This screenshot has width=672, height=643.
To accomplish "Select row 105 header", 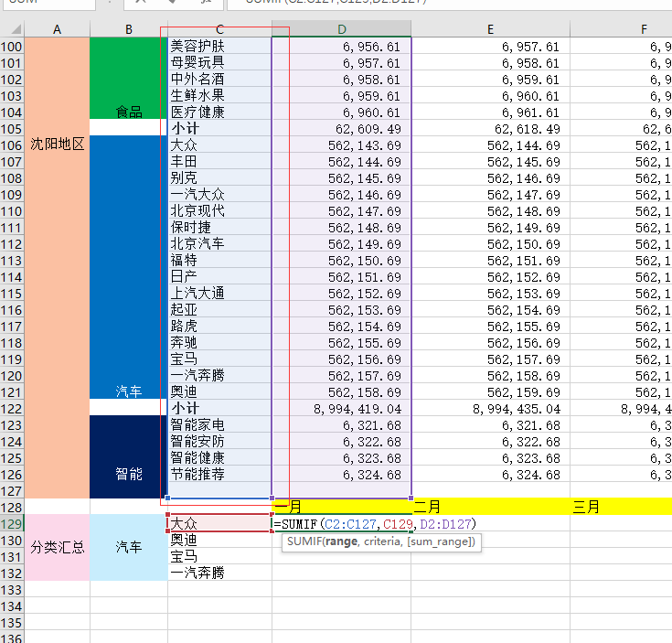I will coord(12,129).
